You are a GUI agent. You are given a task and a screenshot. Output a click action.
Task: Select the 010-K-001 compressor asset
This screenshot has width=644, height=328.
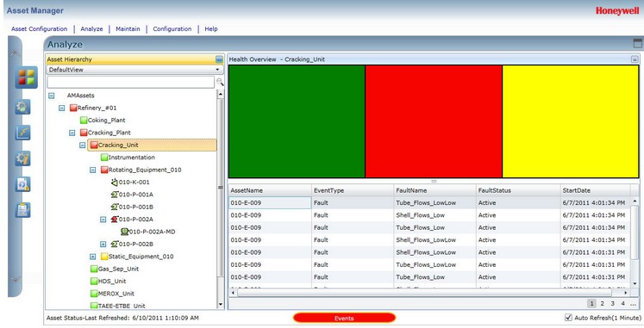130,182
